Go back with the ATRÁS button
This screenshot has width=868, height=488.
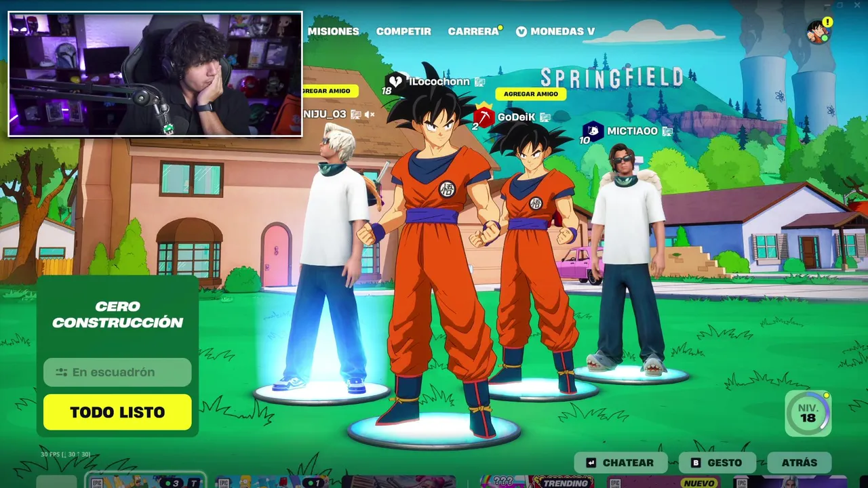tap(800, 463)
